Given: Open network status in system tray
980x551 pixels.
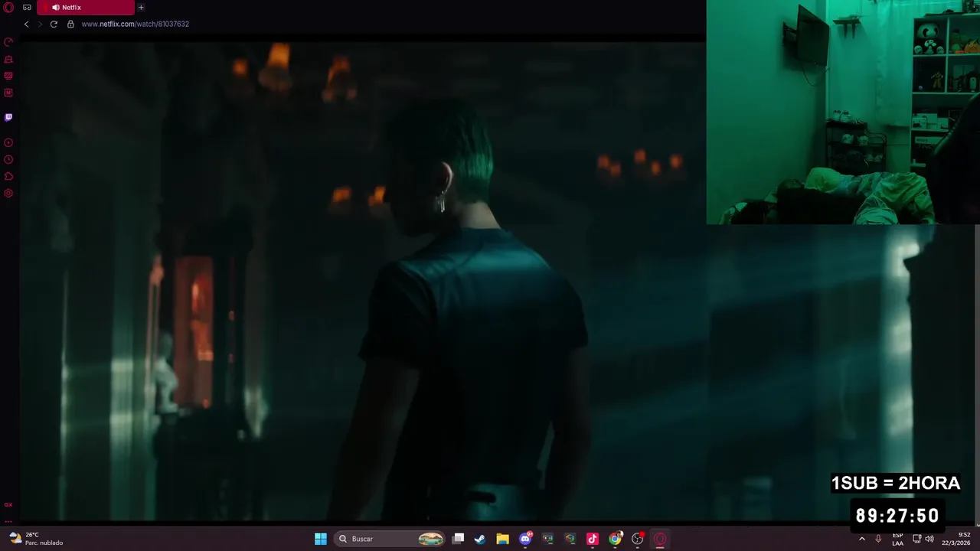Looking at the screenshot, I should point(916,539).
